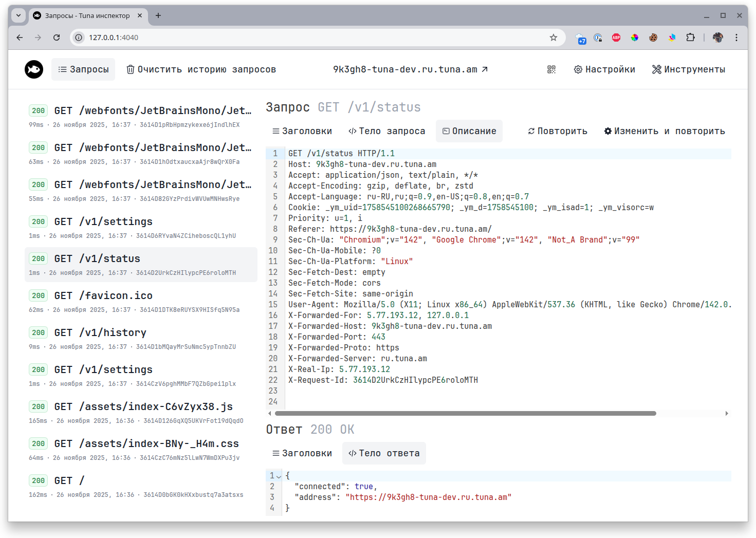Screen dimensions: 756x538
Task: Click the ABP extension icon
Action: point(616,38)
